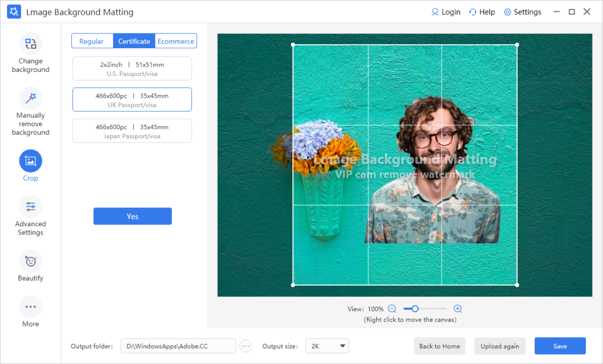Save the image
The width and height of the screenshot is (603, 364).
(560, 346)
